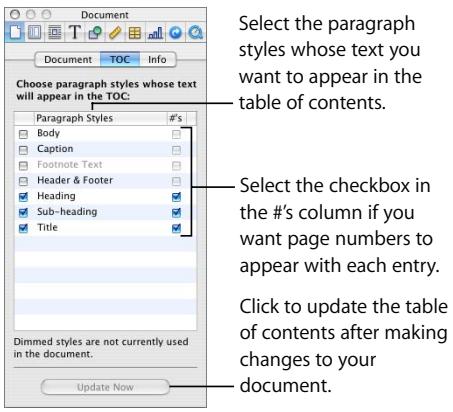453x412 pixels.
Task: Enable the Body paragraph style checkbox
Action: [x=23, y=134]
